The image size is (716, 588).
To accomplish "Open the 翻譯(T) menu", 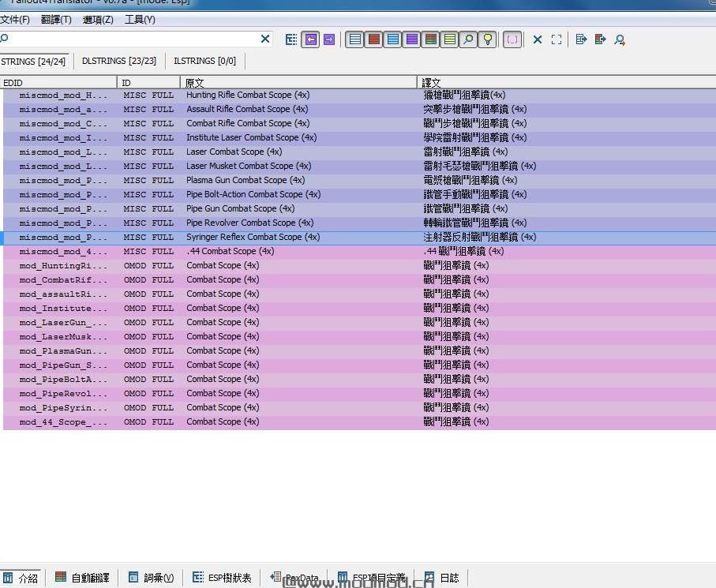I will (x=56, y=20).
